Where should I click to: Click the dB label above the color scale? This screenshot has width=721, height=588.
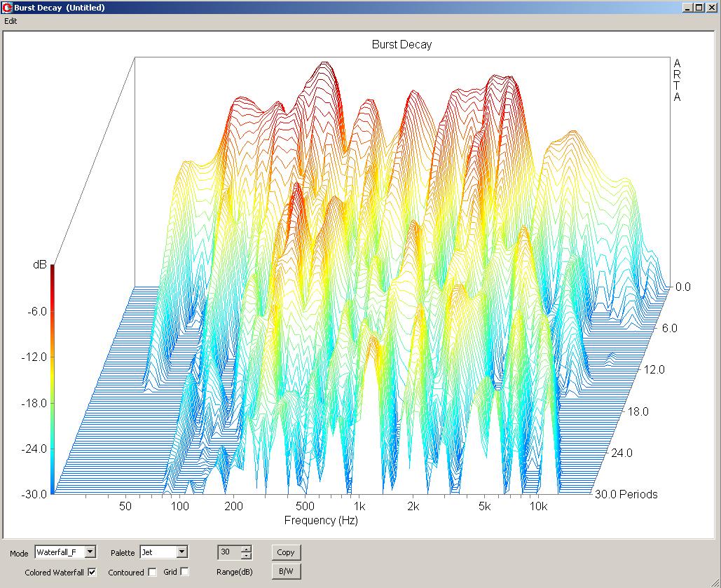click(x=39, y=264)
